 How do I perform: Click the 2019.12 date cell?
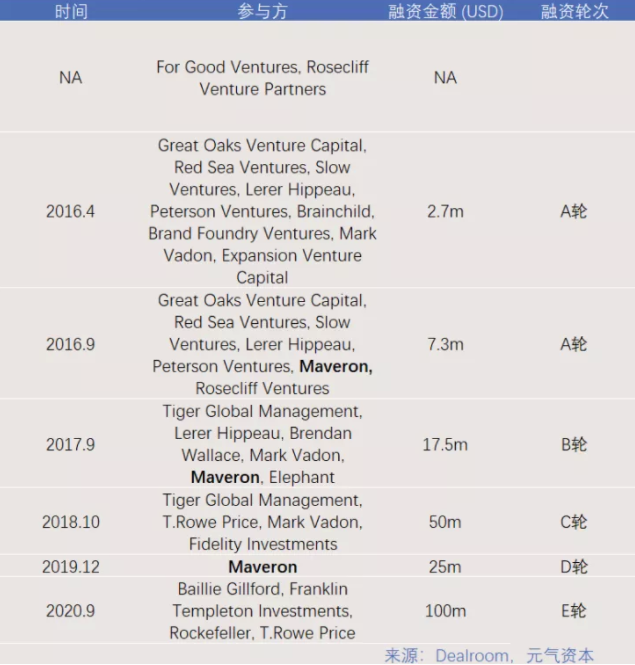click(x=70, y=567)
